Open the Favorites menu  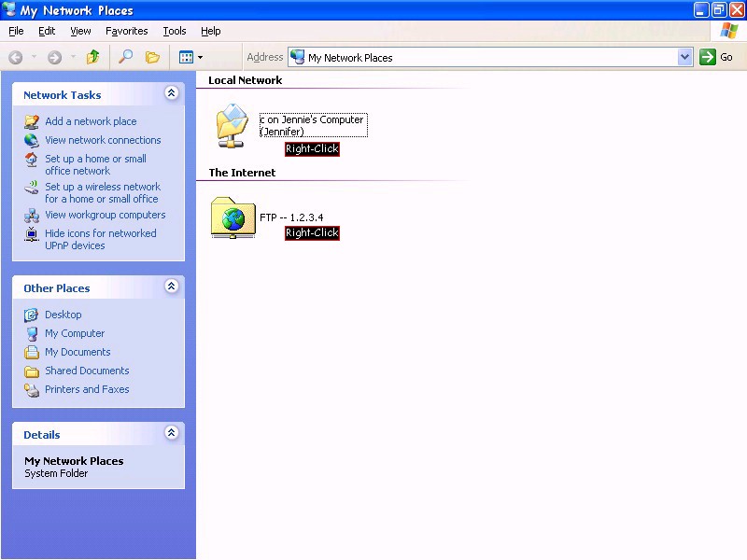pos(127,31)
